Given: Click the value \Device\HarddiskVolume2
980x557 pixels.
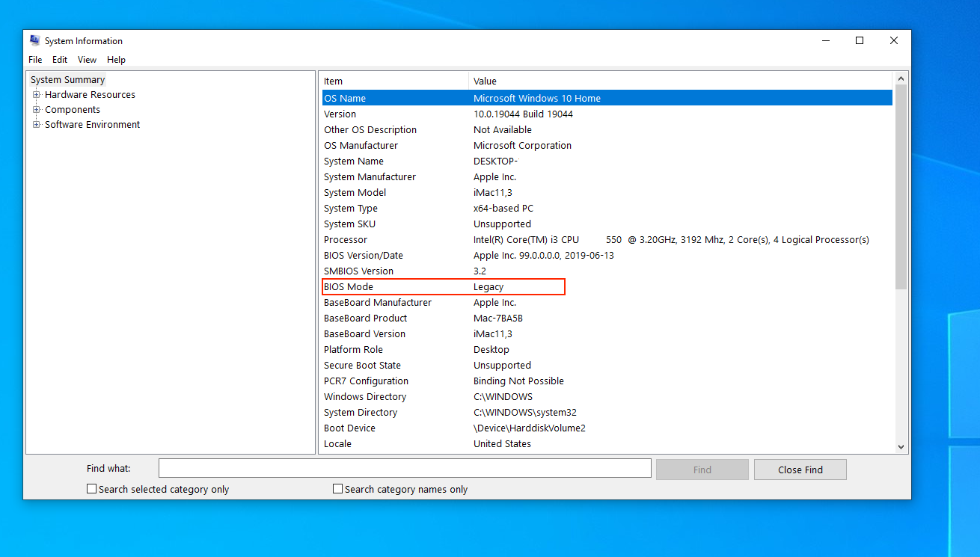Looking at the screenshot, I should [x=530, y=428].
